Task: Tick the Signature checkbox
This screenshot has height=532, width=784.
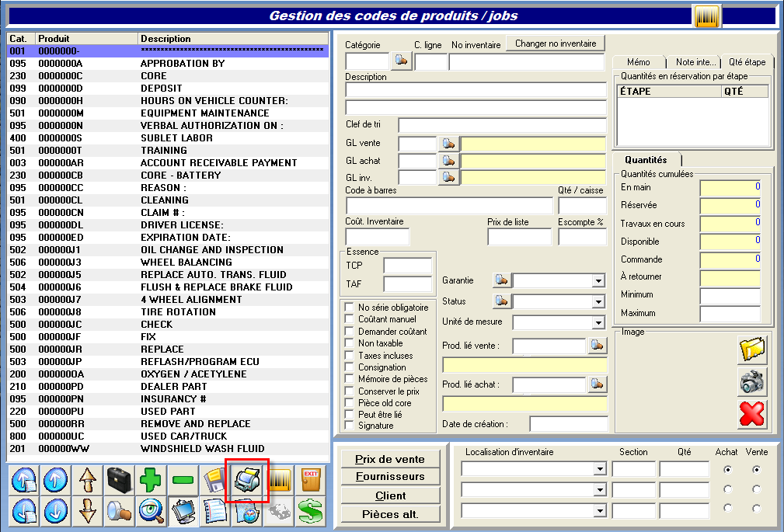Action: click(x=350, y=426)
